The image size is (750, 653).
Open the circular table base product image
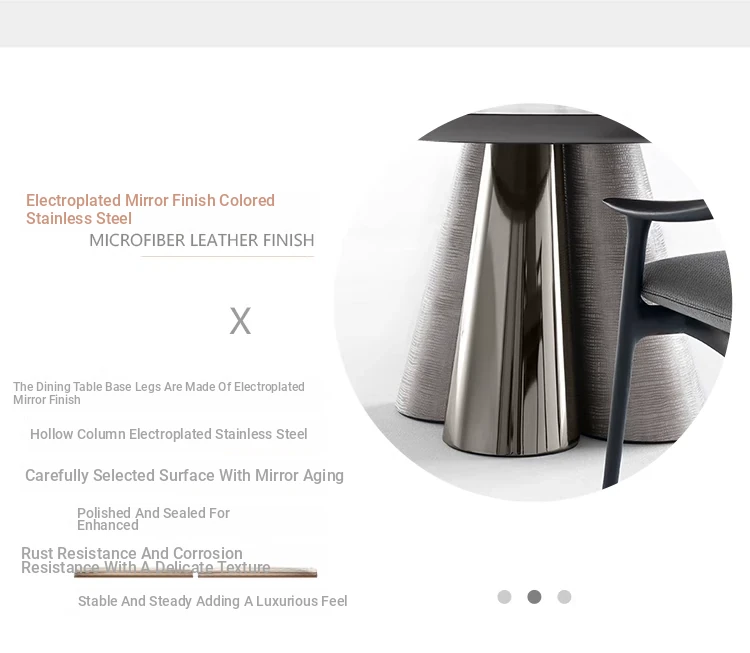(533, 302)
